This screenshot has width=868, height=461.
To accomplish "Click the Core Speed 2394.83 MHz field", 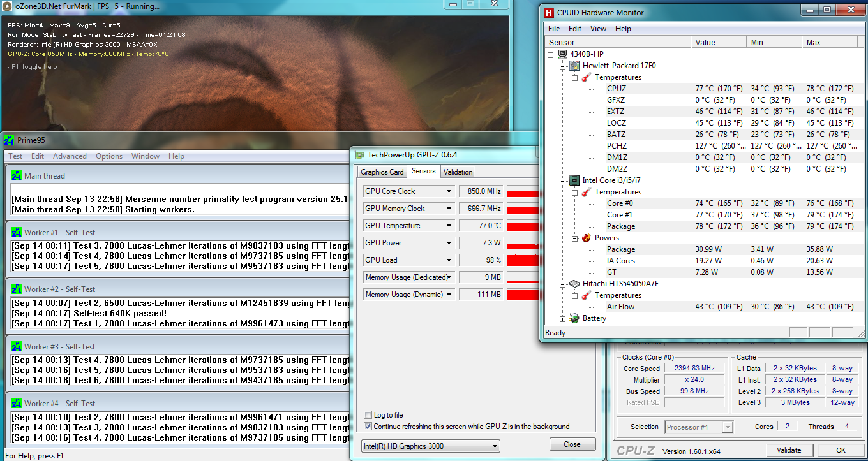I will [x=695, y=369].
